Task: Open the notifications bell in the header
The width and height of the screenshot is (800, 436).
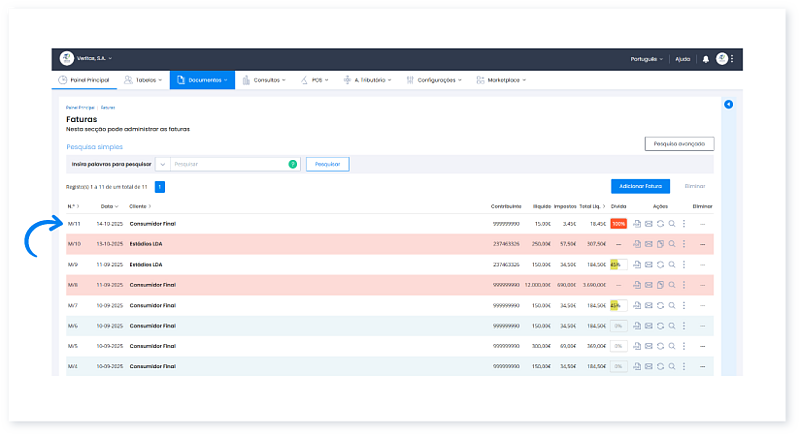Action: point(705,59)
